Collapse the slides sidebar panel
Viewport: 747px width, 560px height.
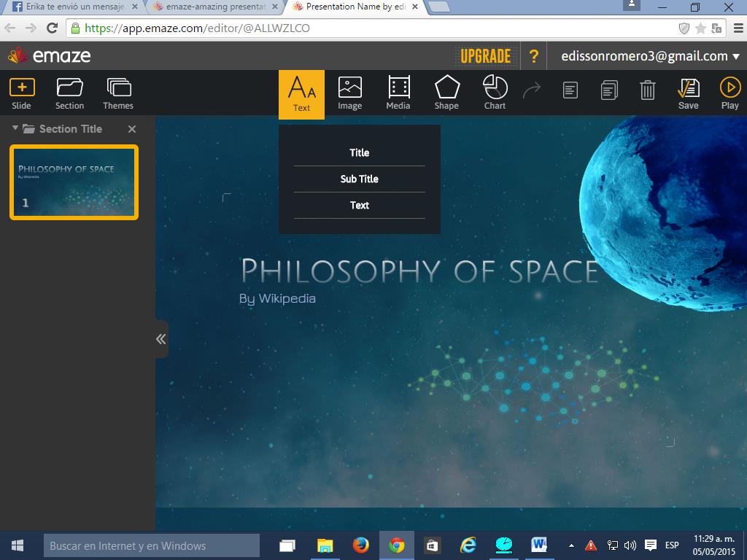pos(161,339)
